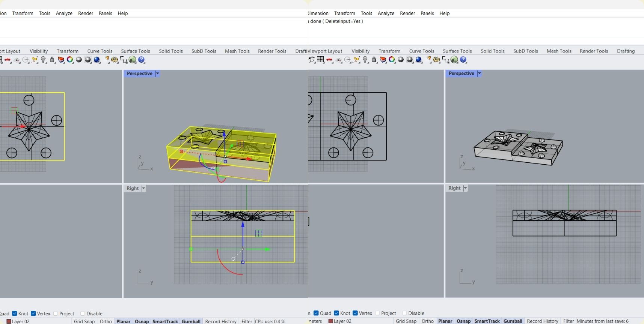Click the Select Objects shapes icon in left window
644x324 pixels.
tap(35, 60)
